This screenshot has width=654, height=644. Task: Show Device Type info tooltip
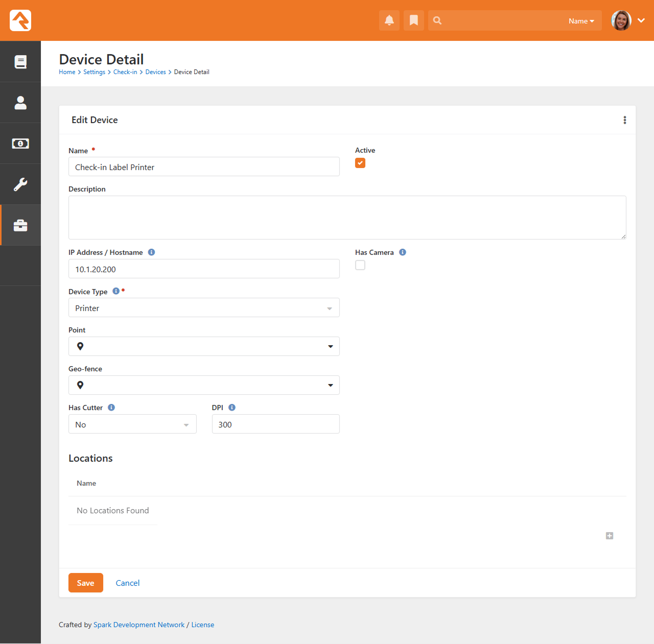pos(116,291)
